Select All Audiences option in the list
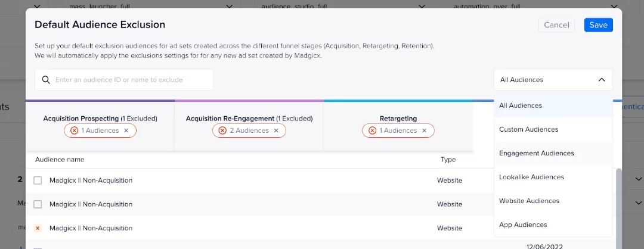 553,105
